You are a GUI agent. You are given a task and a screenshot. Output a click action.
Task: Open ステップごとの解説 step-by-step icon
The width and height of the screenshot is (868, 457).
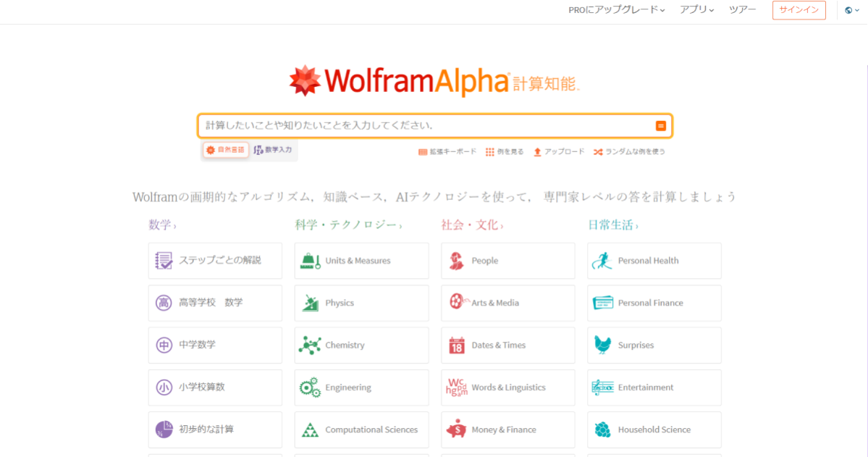tap(164, 260)
